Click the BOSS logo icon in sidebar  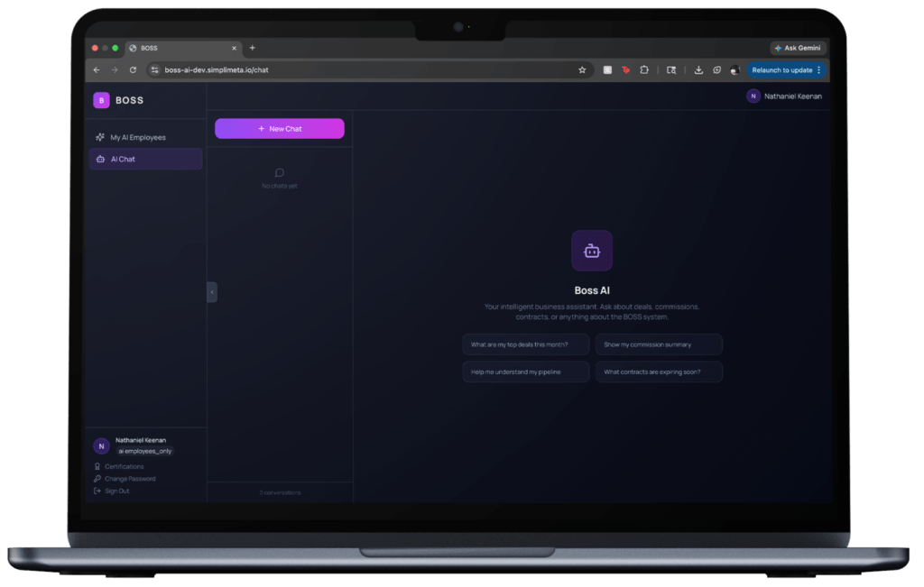(101, 100)
